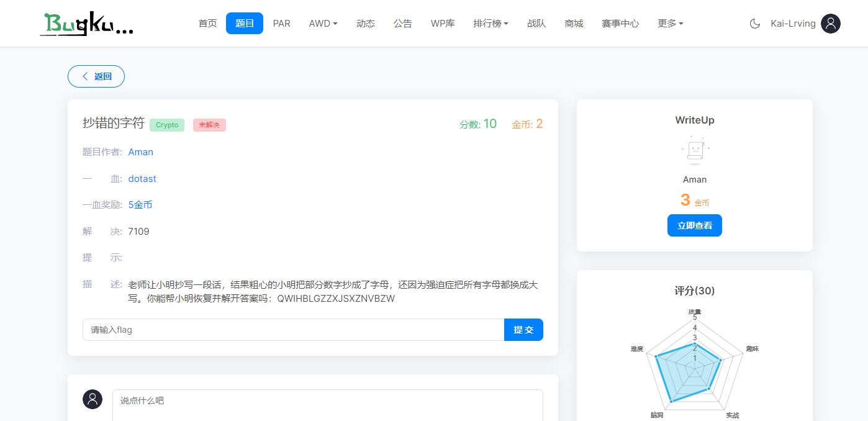The image size is (868, 421).
Task: Click the Crypto category tag
Action: (x=166, y=125)
